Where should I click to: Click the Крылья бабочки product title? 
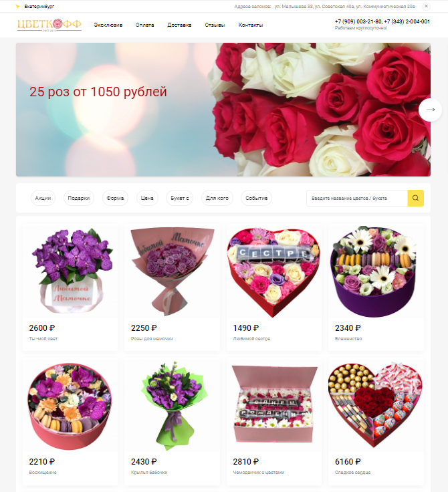tap(149, 472)
